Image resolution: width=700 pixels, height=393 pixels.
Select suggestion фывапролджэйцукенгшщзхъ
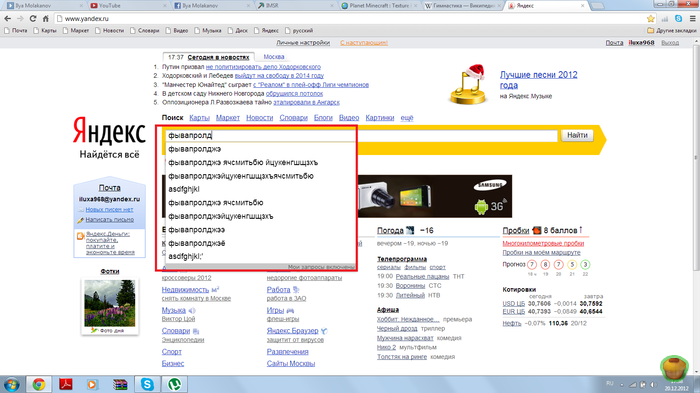click(x=260, y=216)
